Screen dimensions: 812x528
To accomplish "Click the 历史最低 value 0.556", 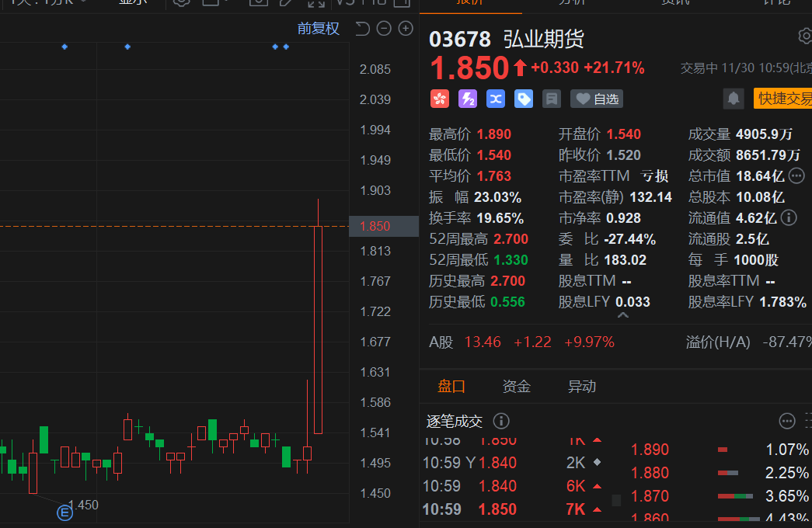I will (x=507, y=302).
